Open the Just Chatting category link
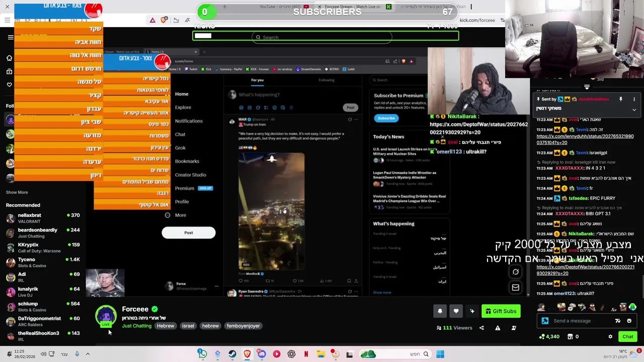This screenshot has width=644, height=362. (x=136, y=326)
